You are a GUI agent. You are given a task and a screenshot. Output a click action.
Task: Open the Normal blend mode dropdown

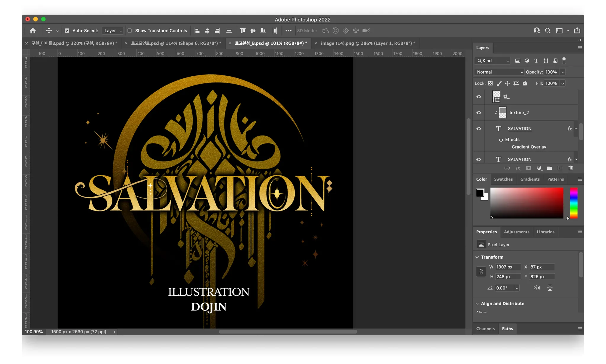tap(499, 72)
